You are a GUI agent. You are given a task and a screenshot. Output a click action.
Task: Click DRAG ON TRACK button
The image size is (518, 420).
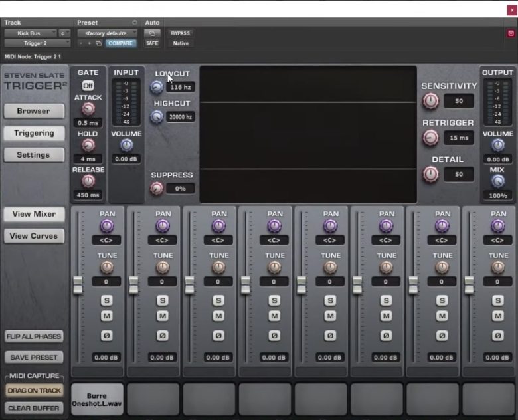pyautogui.click(x=34, y=391)
